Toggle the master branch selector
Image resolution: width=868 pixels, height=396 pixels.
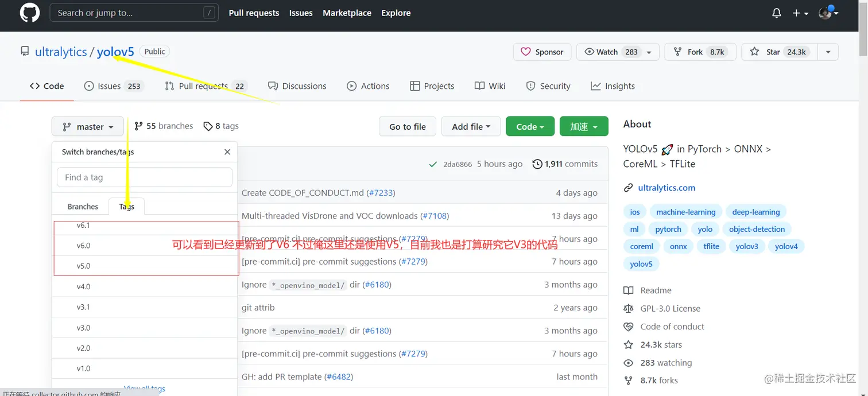pos(87,127)
